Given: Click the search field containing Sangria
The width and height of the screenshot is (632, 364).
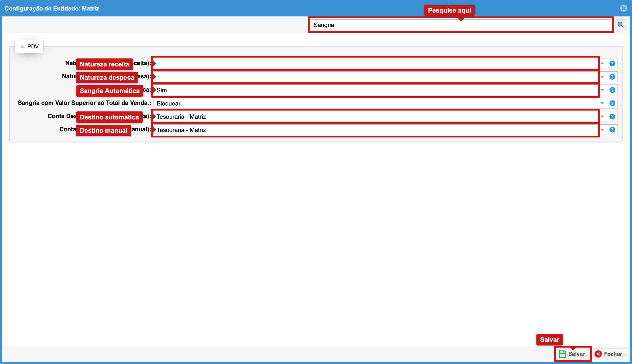Looking at the screenshot, I should click(x=461, y=25).
